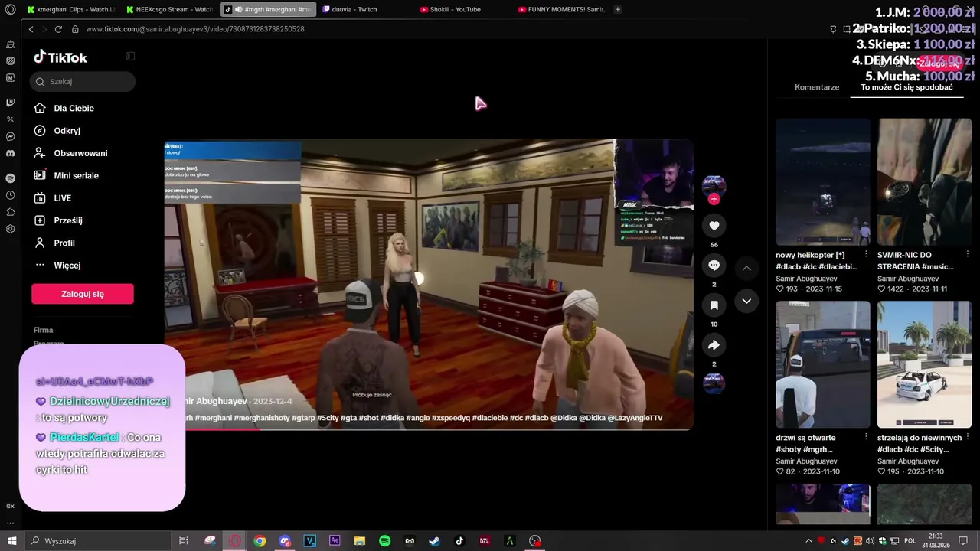Switch to To może Ci się spodobać tab

[x=906, y=87]
